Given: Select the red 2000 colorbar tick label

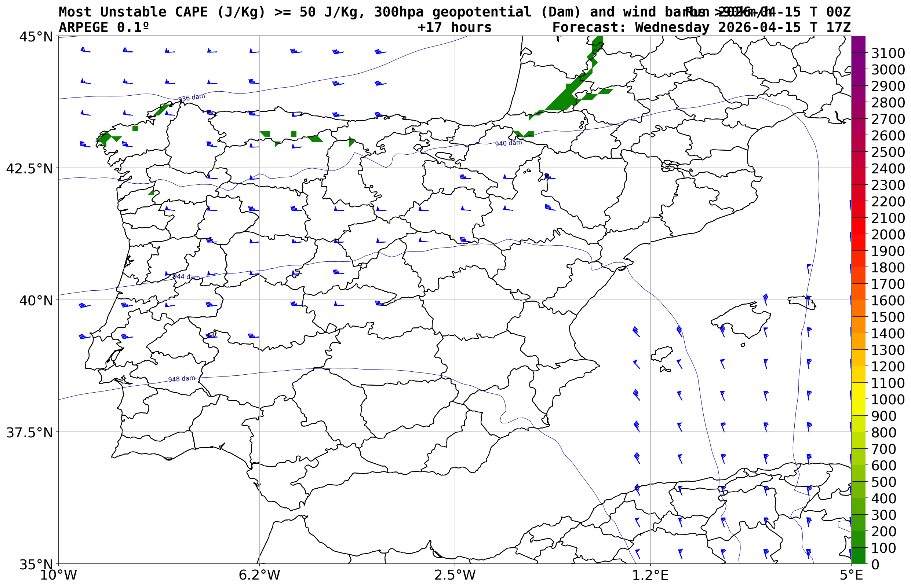Looking at the screenshot, I should [888, 235].
